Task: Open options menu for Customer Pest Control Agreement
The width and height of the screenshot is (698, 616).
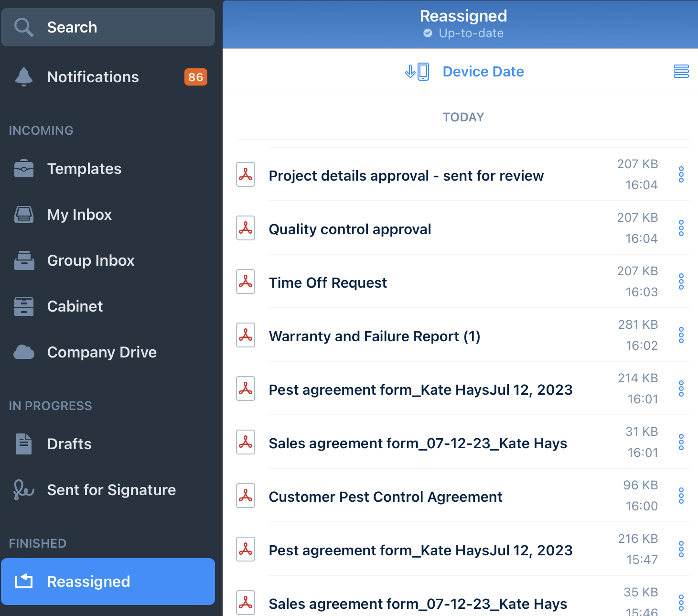Action: 681,496
